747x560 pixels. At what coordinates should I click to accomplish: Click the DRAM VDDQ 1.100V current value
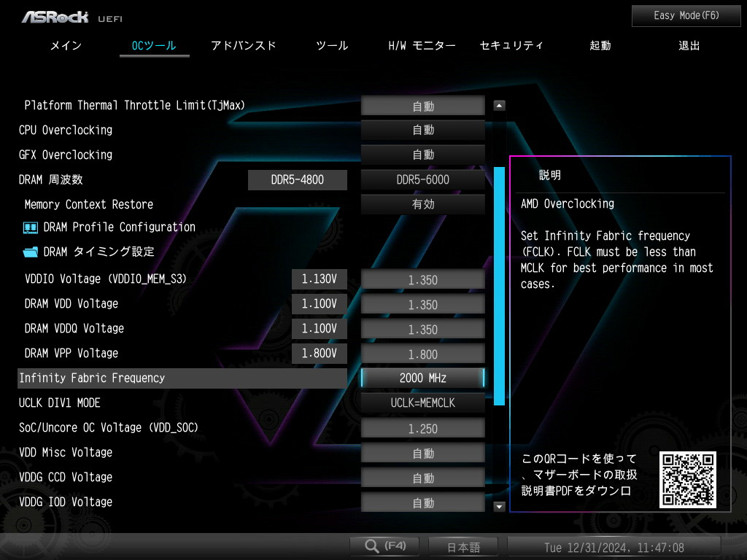pos(320,329)
